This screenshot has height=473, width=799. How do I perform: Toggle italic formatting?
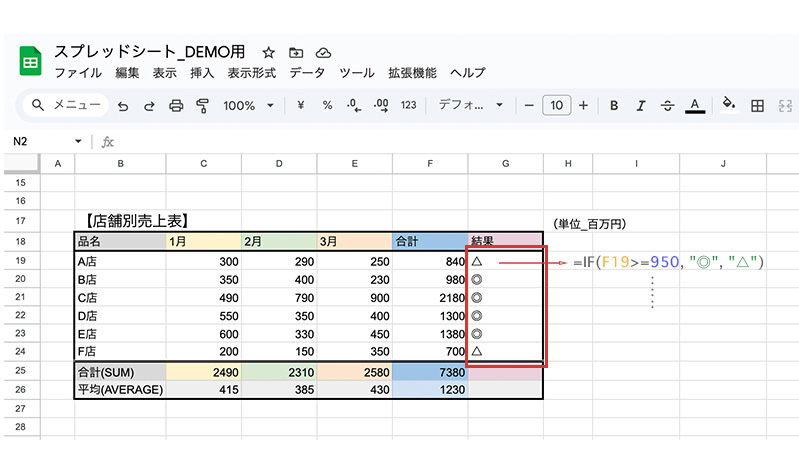pyautogui.click(x=641, y=105)
